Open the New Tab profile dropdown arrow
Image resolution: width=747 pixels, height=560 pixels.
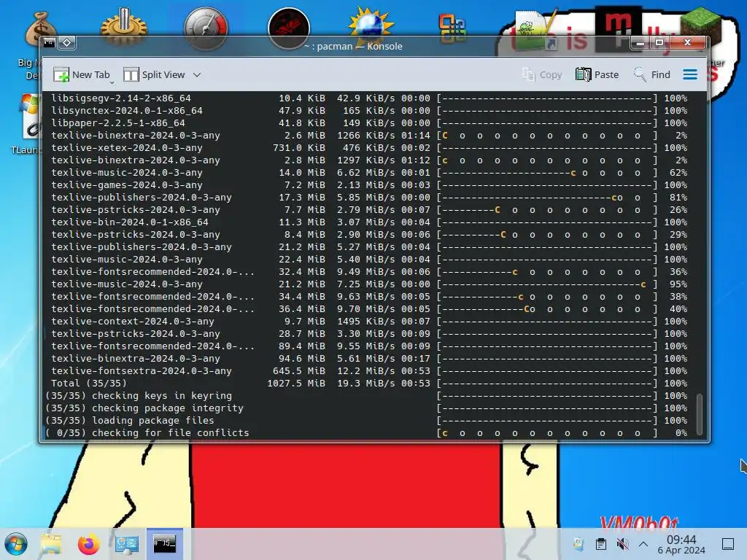(112, 82)
